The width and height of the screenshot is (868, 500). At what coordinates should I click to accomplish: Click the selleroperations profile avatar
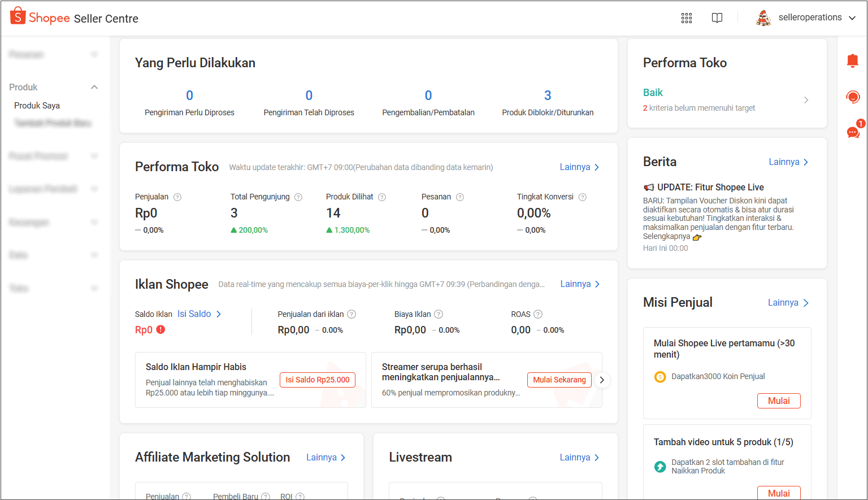[x=763, y=18]
